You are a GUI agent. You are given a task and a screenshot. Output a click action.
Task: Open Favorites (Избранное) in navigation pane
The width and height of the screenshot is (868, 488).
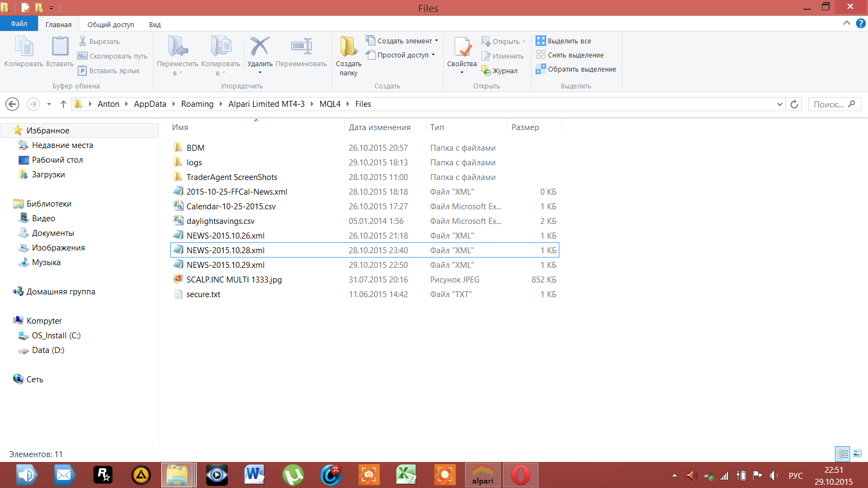48,131
